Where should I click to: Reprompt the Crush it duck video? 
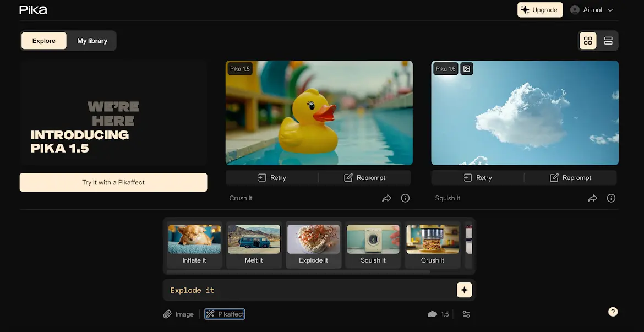(x=365, y=178)
